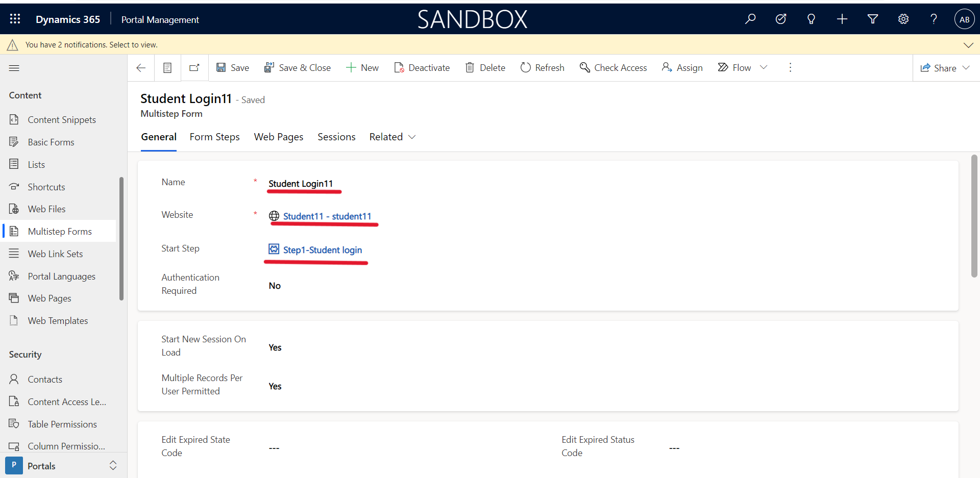This screenshot has width=980, height=478.
Task: Open Web Templates in sidebar
Action: click(x=58, y=321)
